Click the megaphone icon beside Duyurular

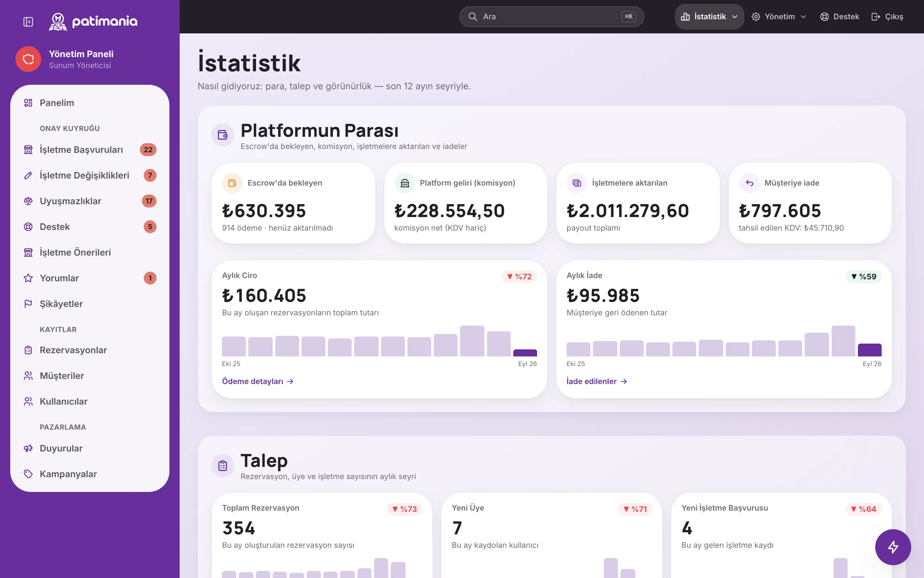28,448
